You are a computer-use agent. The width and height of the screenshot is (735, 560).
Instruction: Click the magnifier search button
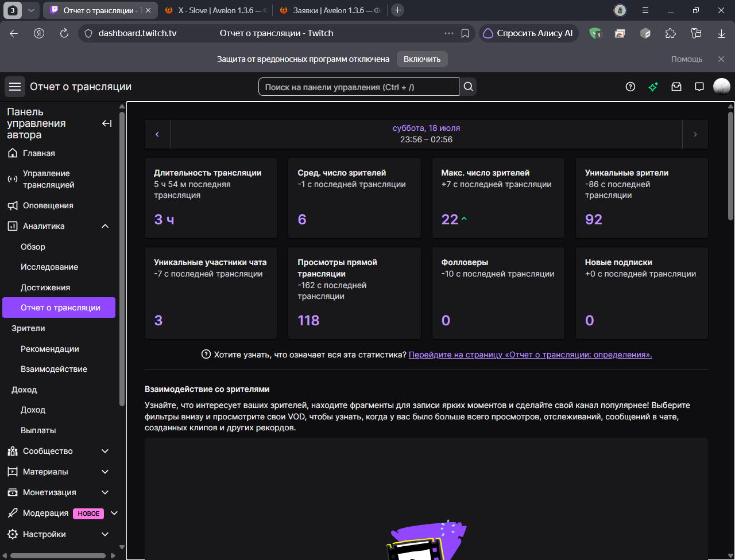click(469, 87)
